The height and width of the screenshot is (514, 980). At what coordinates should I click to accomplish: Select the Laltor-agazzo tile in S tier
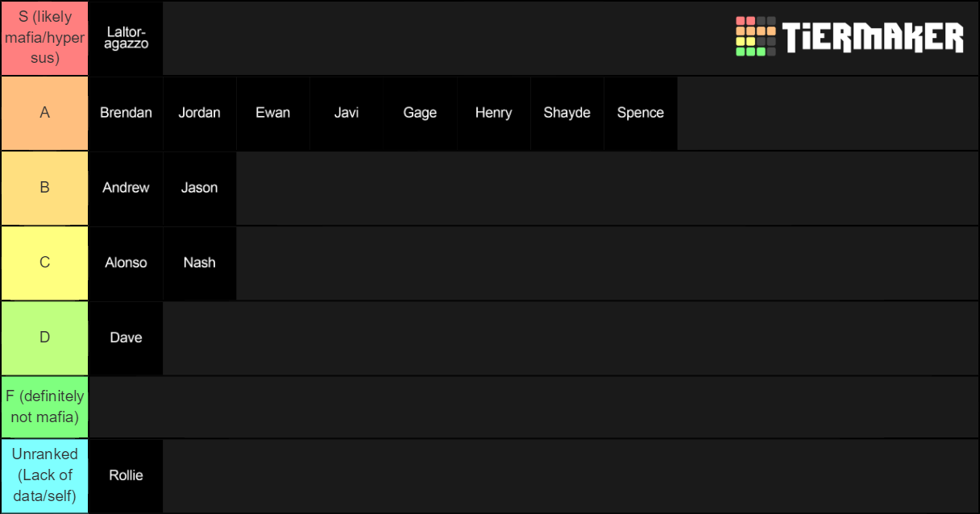pyautogui.click(x=126, y=38)
